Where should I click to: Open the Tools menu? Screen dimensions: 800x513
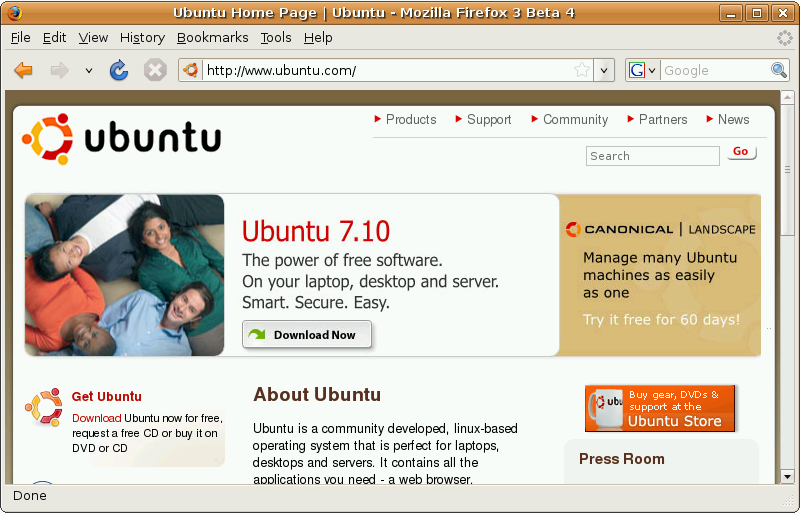click(x=276, y=38)
